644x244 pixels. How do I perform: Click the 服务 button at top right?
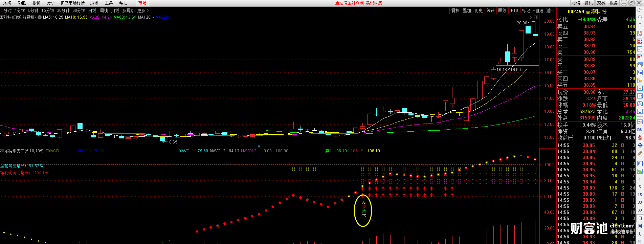614,3
